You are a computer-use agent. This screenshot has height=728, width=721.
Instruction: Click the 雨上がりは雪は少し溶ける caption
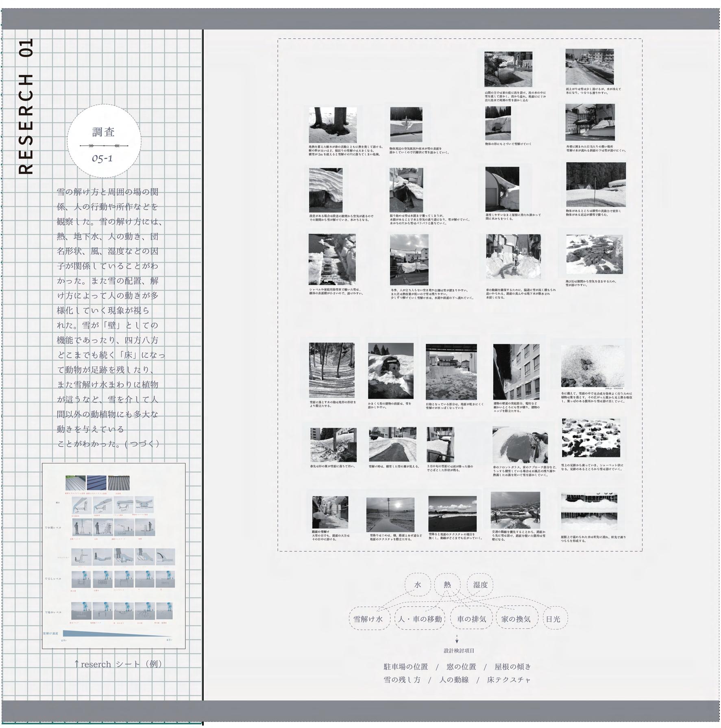click(x=593, y=91)
